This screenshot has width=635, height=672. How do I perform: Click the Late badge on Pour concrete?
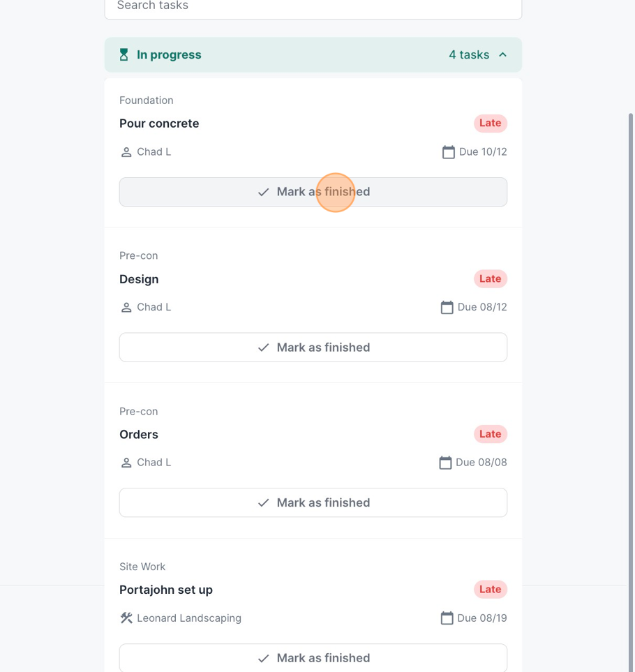[x=490, y=124]
